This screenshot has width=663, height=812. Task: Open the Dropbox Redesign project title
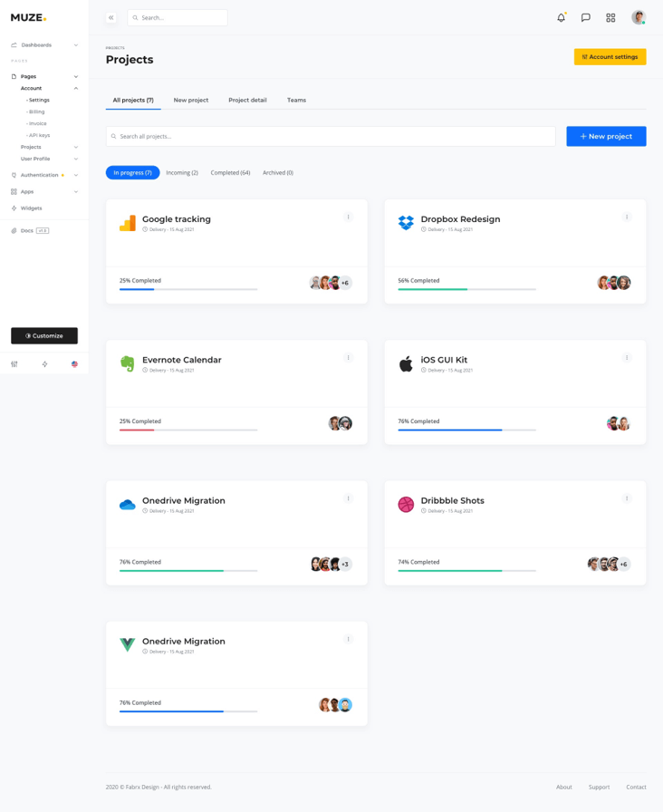click(x=461, y=219)
